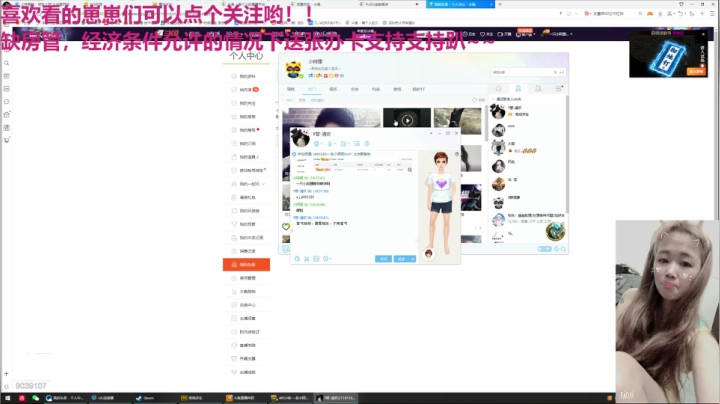
Task: Click the floating round game icon in YY
Action: (555, 231)
